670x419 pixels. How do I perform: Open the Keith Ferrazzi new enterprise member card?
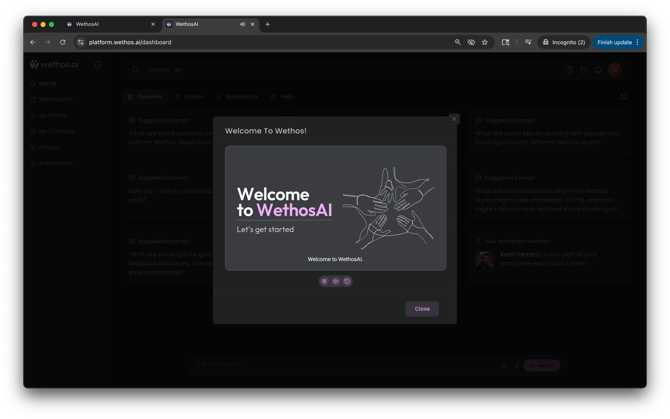coord(549,258)
